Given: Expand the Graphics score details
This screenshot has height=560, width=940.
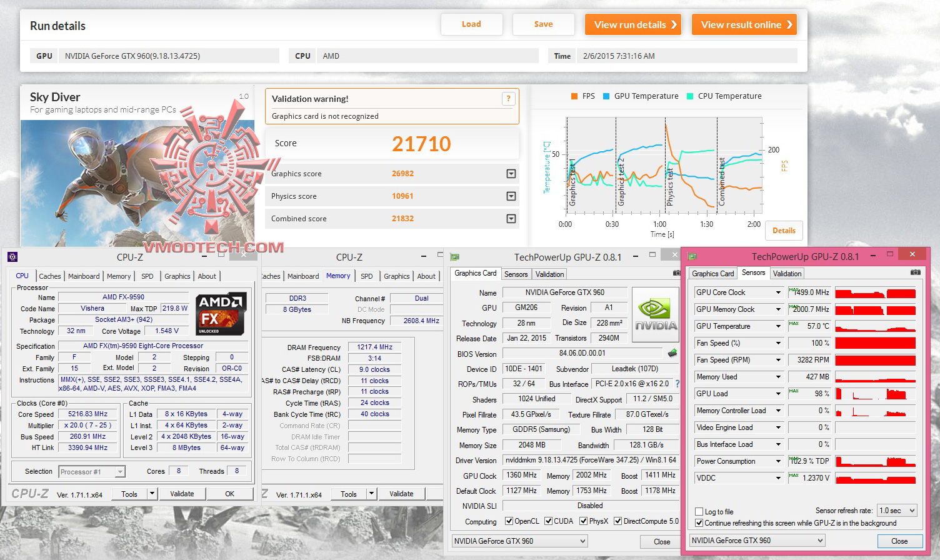Looking at the screenshot, I should (511, 174).
